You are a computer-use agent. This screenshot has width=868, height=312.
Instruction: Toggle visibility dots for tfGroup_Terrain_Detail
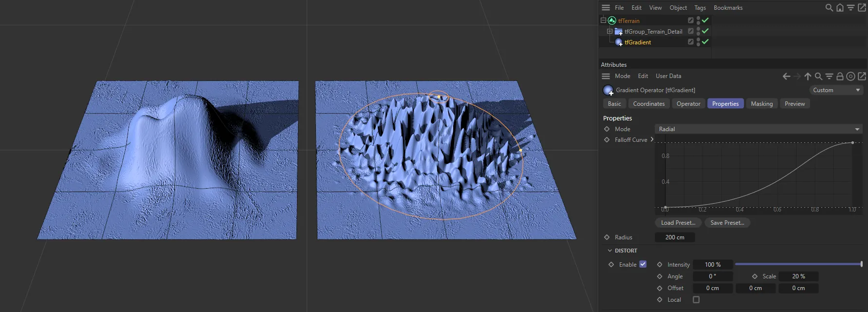click(698, 31)
